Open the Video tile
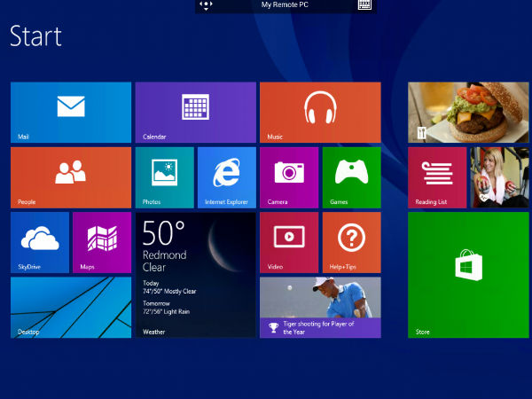 click(x=289, y=242)
